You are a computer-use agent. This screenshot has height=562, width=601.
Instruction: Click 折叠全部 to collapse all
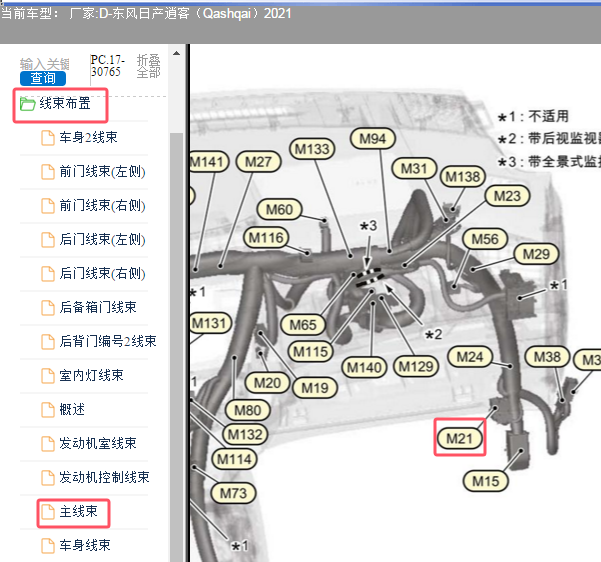coord(149,66)
